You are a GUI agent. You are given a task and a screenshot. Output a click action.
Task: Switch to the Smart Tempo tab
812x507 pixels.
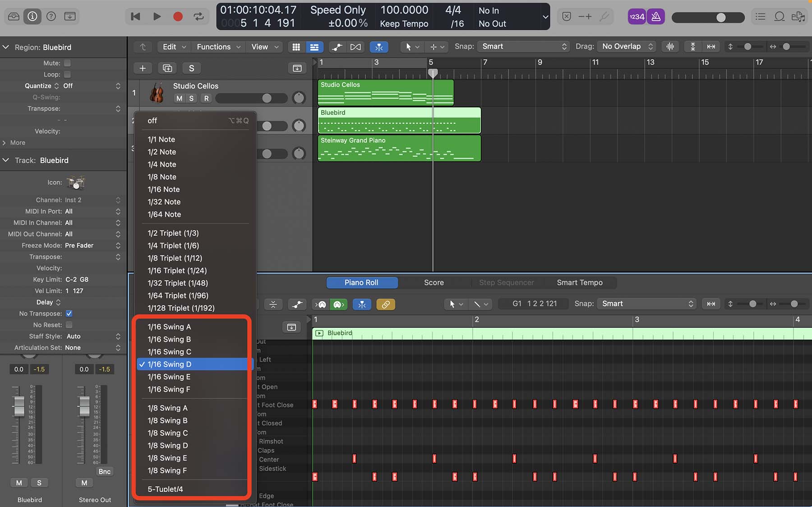580,282
